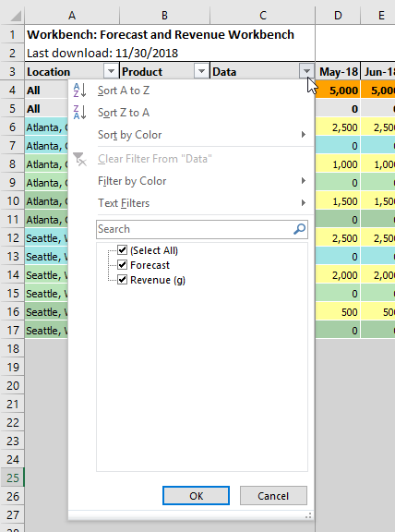
Task: Click the 2,500 cell in row 6 May-18
Action: pos(338,127)
